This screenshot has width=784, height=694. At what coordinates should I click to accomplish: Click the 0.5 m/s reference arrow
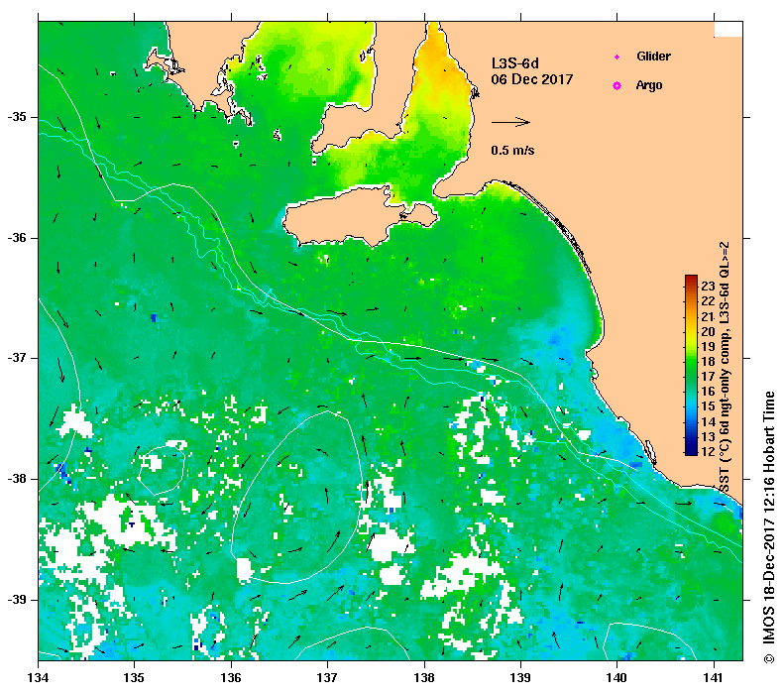point(510,122)
